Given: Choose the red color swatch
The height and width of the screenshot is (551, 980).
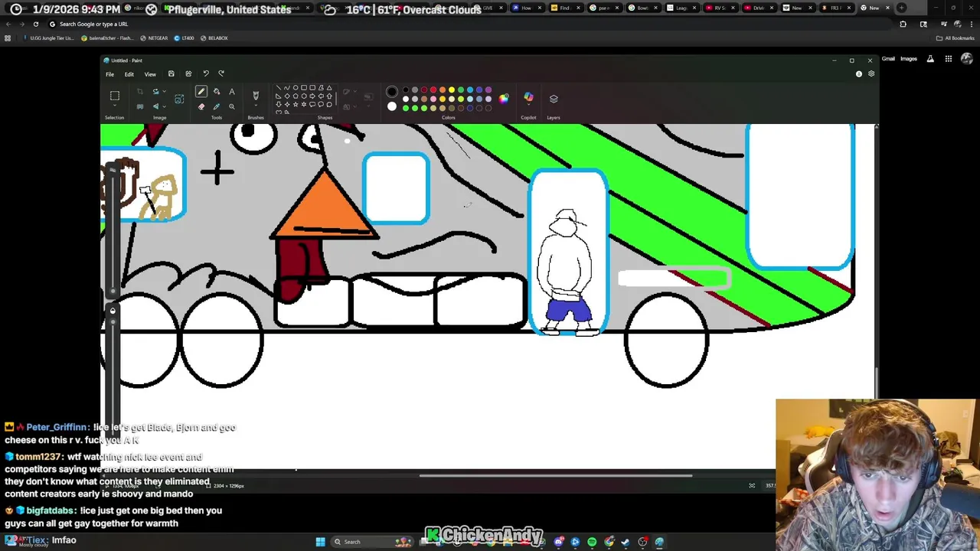Looking at the screenshot, I should 433,90.
